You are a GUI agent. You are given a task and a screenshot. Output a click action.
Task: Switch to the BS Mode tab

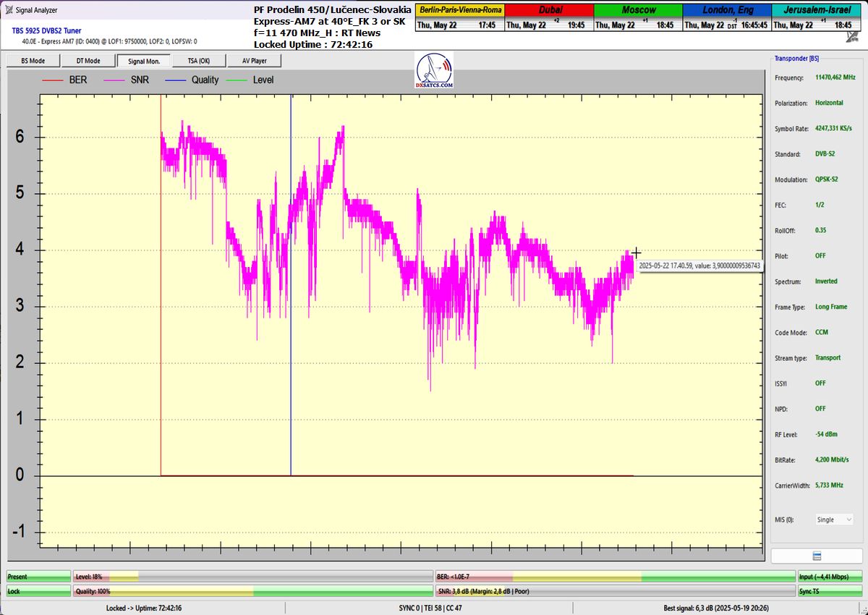33,61
